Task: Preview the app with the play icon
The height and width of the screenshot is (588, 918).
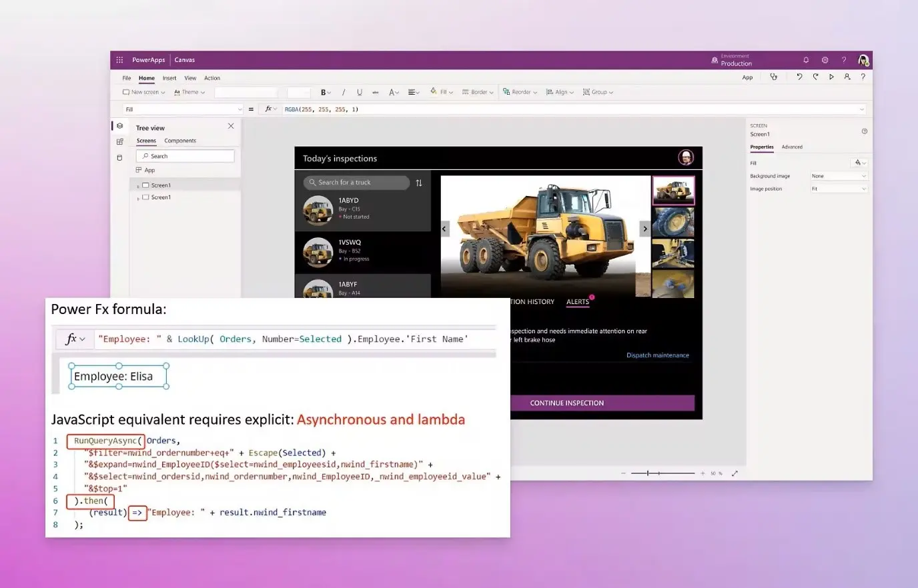Action: [831, 77]
